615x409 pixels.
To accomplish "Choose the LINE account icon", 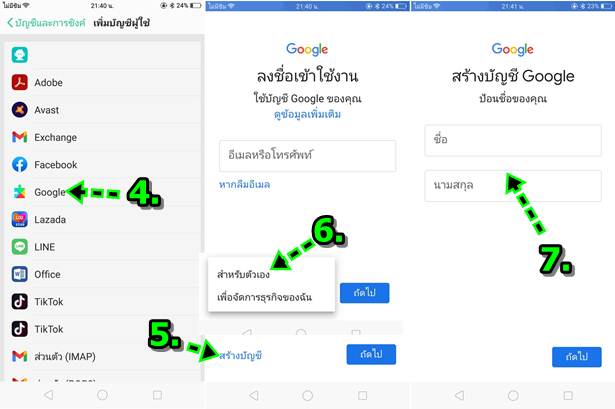I will (20, 247).
